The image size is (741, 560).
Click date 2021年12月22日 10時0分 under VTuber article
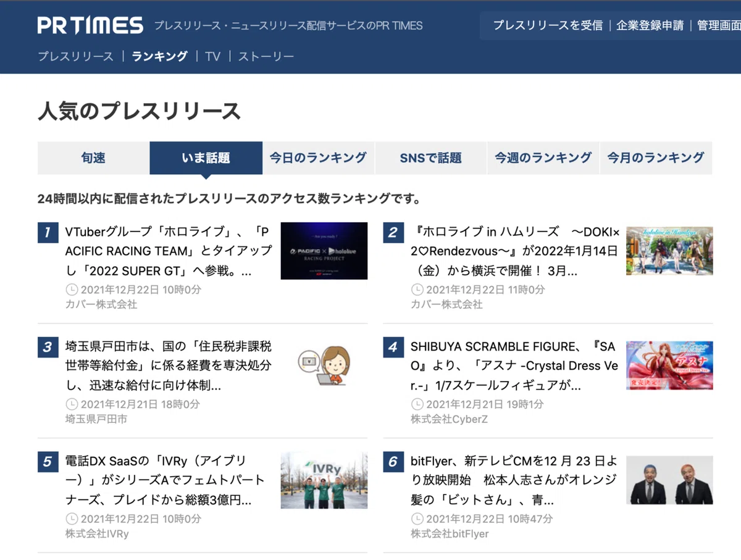[x=141, y=290]
